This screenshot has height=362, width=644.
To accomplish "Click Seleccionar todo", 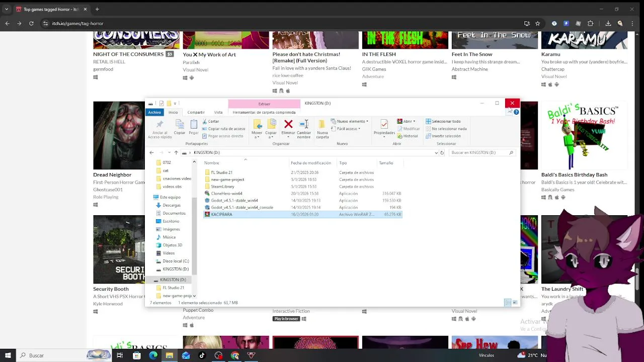I will (443, 121).
